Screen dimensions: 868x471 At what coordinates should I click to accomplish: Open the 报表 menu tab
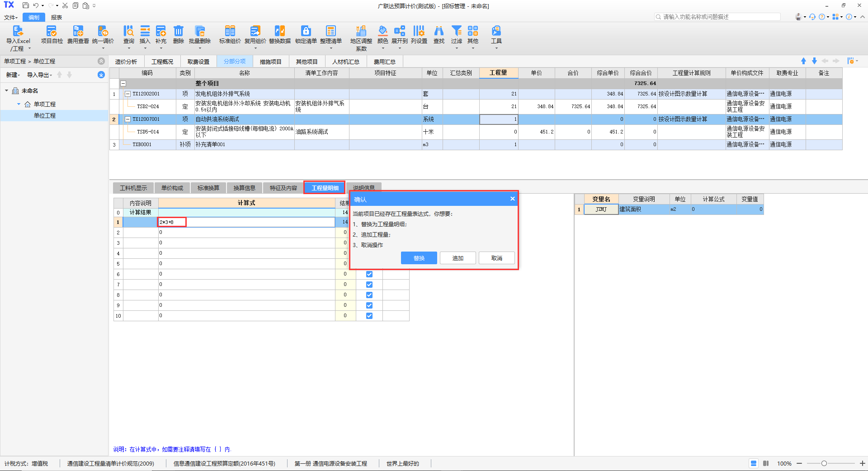tap(57, 18)
